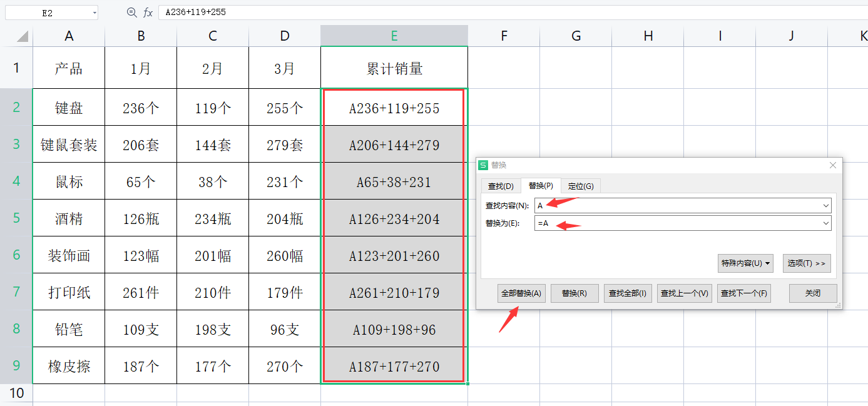Select row 10 header
The width and height of the screenshot is (868, 406).
pyautogui.click(x=16, y=393)
